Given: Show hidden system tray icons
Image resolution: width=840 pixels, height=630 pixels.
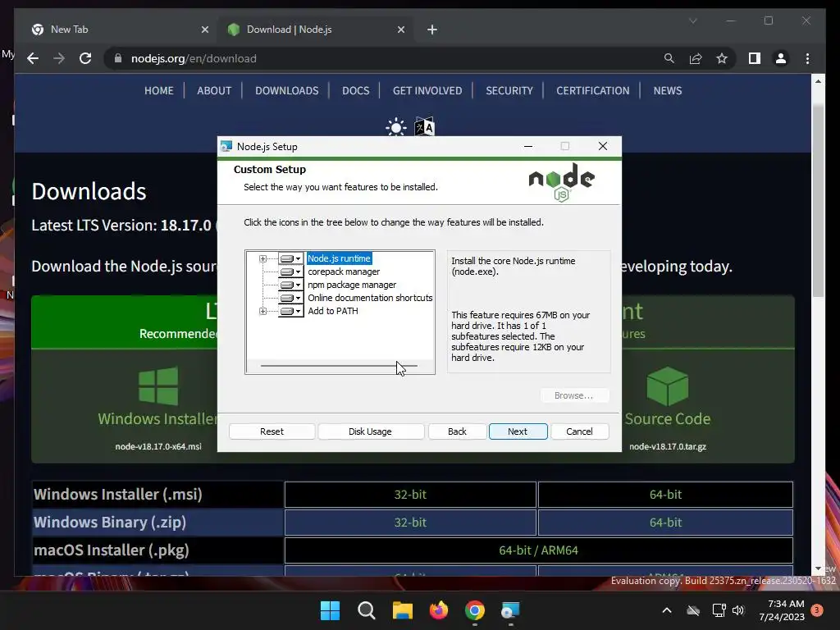Looking at the screenshot, I should pyautogui.click(x=667, y=610).
